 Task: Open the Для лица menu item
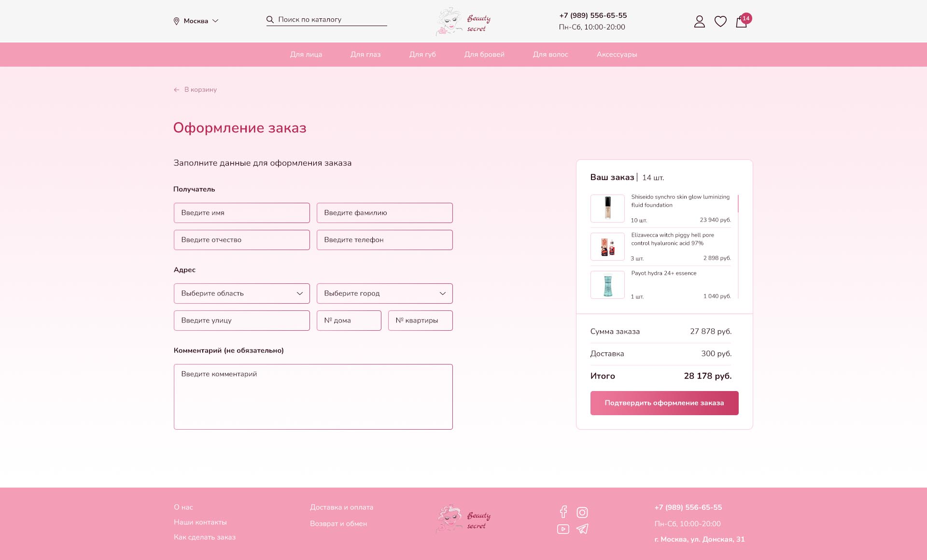(x=306, y=55)
